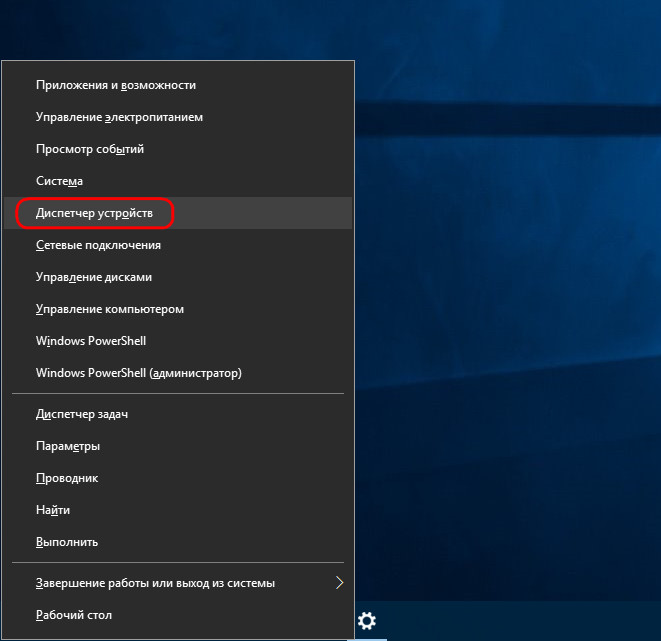Choose Выполнить entry

pyautogui.click(x=177, y=542)
